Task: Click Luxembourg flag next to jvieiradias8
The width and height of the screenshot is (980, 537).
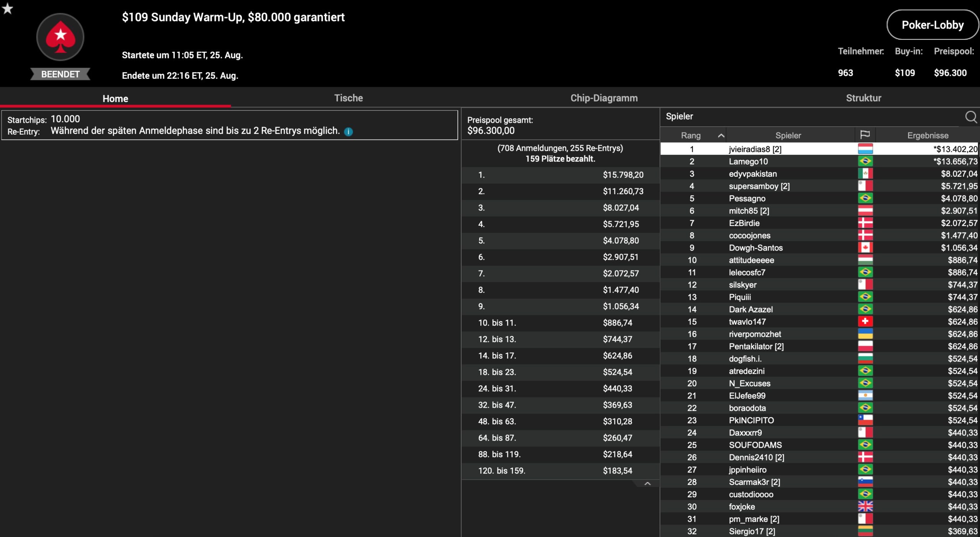Action: tap(865, 149)
